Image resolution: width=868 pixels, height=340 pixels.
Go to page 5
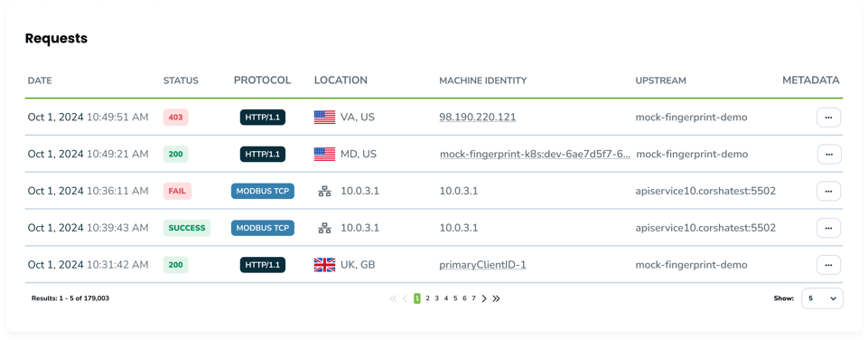pos(455,298)
